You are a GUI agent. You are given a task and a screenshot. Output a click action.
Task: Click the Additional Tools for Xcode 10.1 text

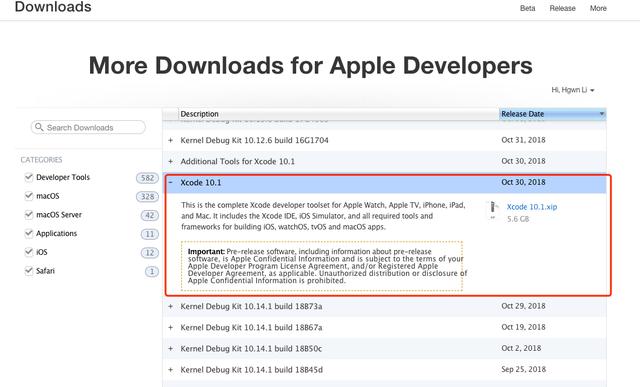coord(238,162)
